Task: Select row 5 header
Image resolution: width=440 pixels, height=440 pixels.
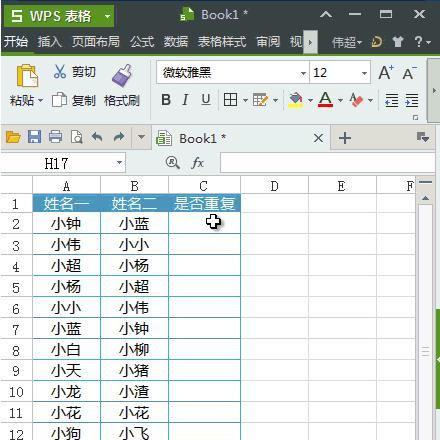Action: [16, 286]
